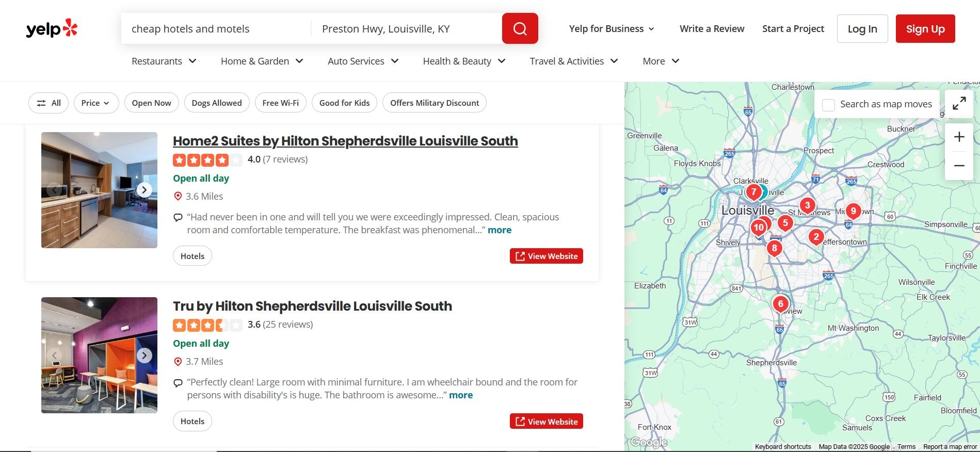980x452 pixels.
Task: Zoom in on the map
Action: (x=959, y=137)
